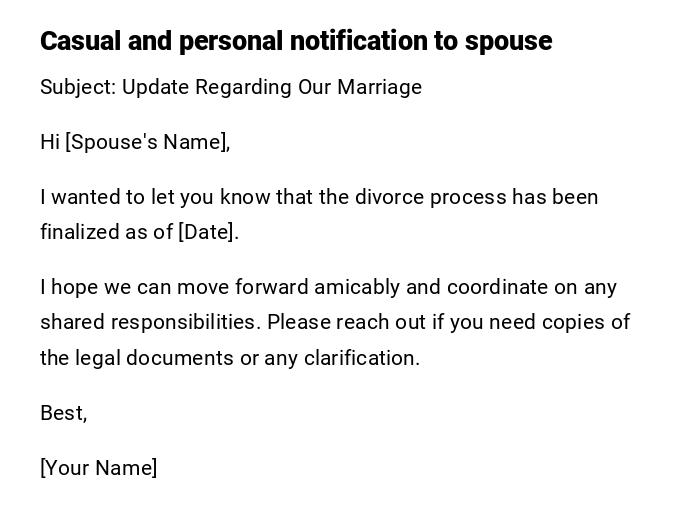The width and height of the screenshot is (700, 530).
Task: Click the sentence starting "Please reach out"
Action: (x=448, y=322)
